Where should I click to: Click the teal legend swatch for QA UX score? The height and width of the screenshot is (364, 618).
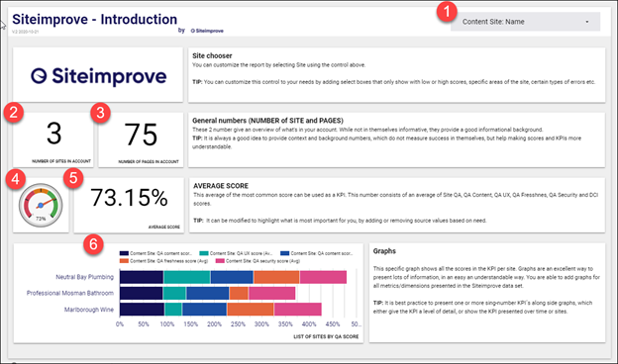(204, 253)
